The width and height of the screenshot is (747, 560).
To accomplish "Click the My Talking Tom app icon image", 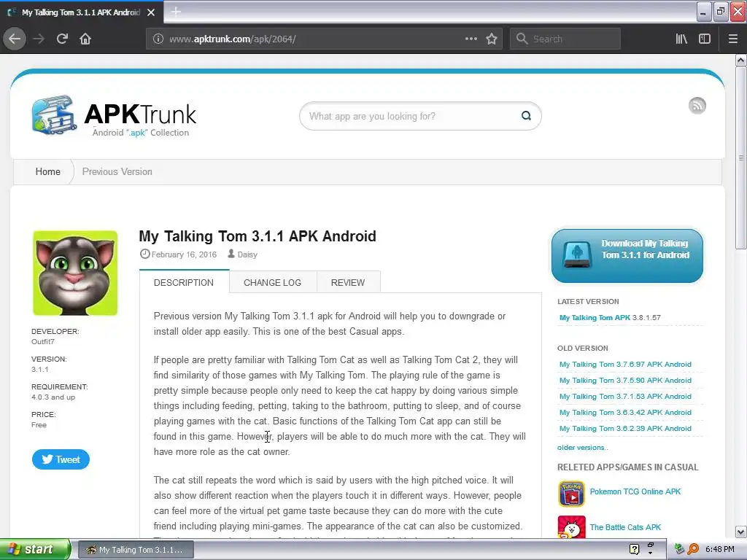I will (75, 273).
